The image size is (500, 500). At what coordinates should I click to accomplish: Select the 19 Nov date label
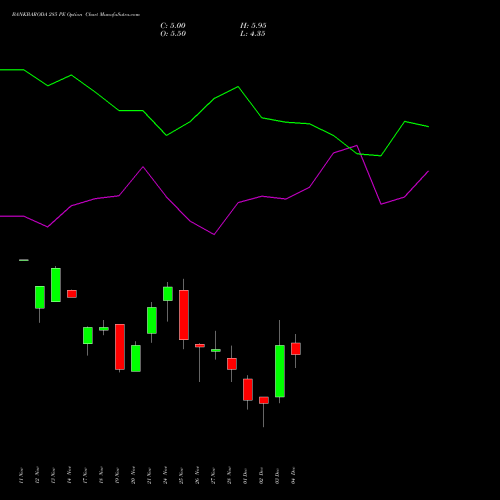(x=118, y=475)
